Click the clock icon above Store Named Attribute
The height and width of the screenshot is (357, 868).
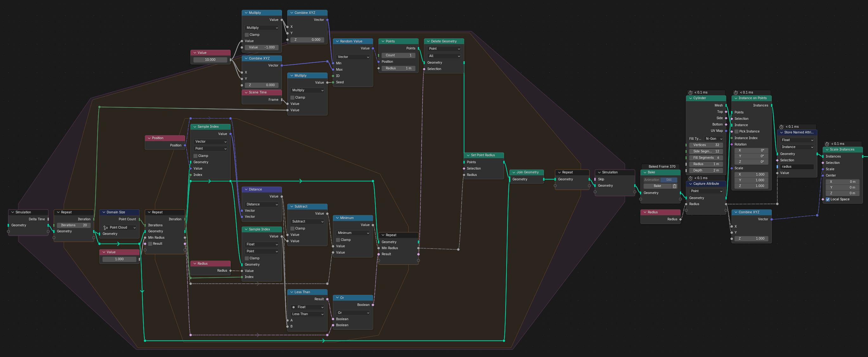pyautogui.click(x=782, y=127)
